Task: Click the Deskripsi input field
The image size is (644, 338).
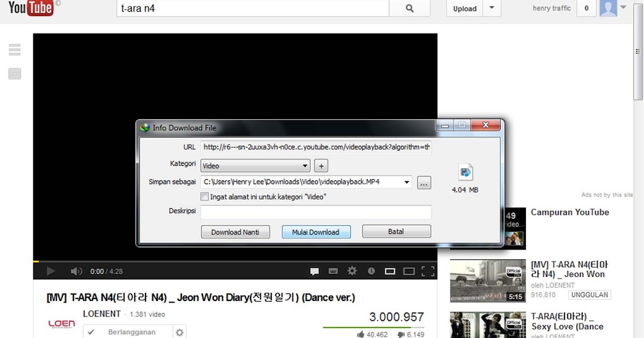Action: click(x=316, y=212)
